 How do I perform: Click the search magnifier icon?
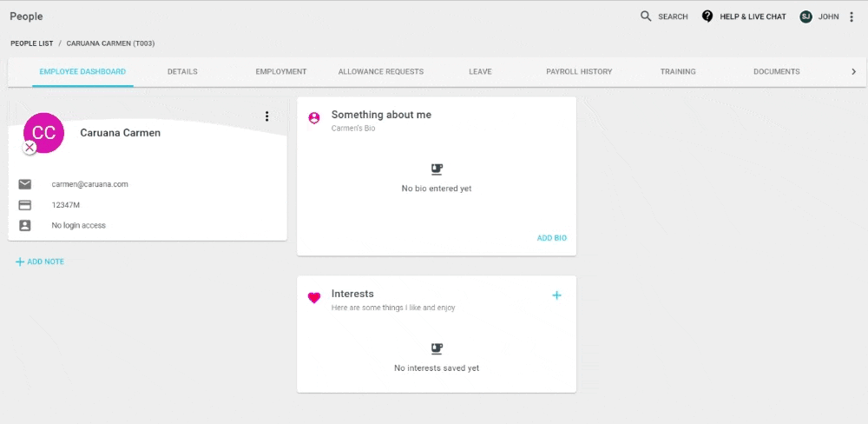[646, 16]
